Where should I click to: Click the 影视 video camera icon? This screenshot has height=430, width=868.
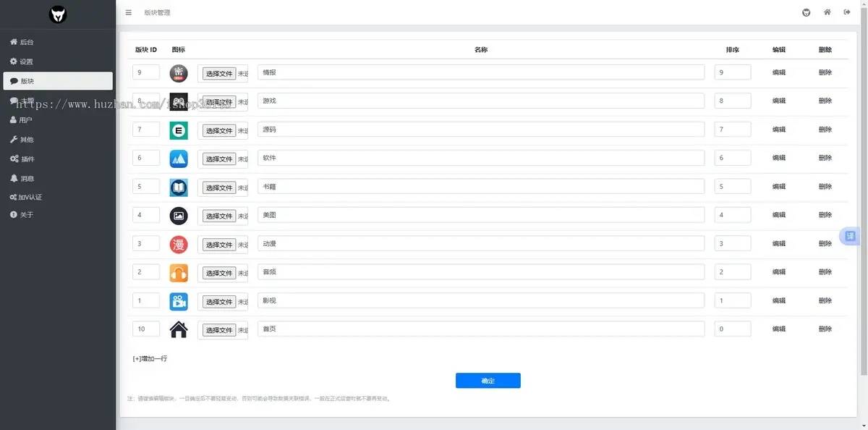tap(179, 301)
